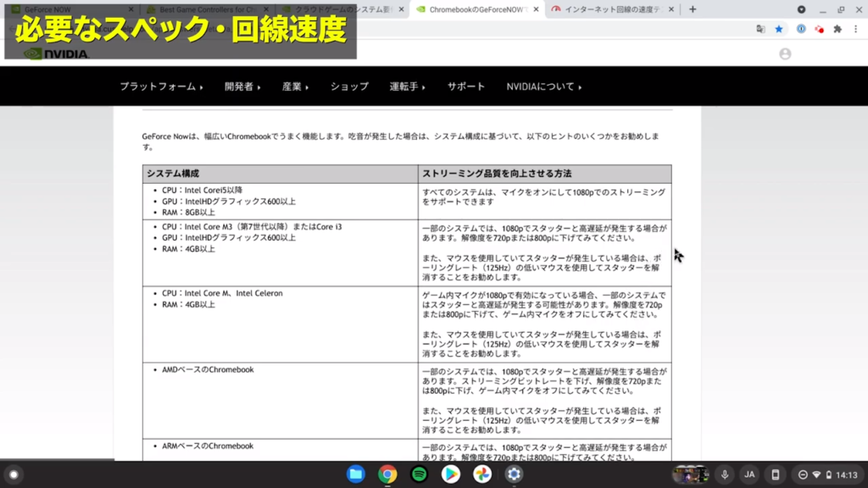Expand the 開発者 navigation dropdown
This screenshot has width=868, height=488.
point(242,86)
